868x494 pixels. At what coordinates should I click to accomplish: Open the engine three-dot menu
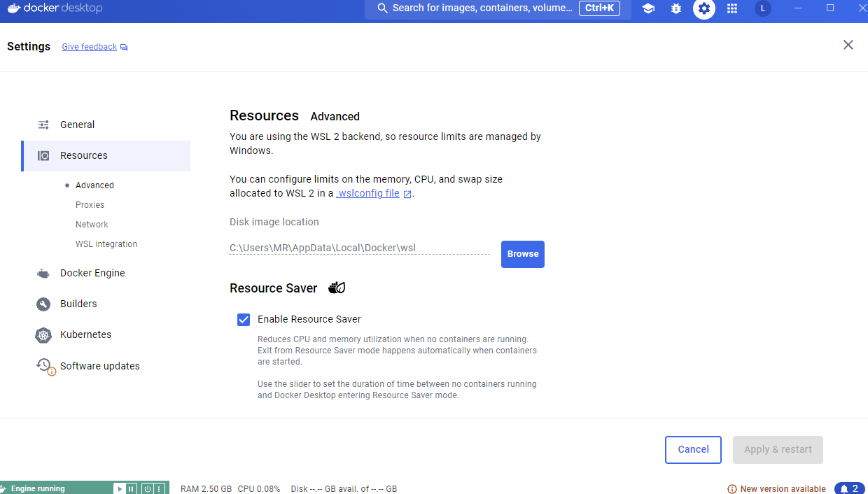click(x=159, y=488)
